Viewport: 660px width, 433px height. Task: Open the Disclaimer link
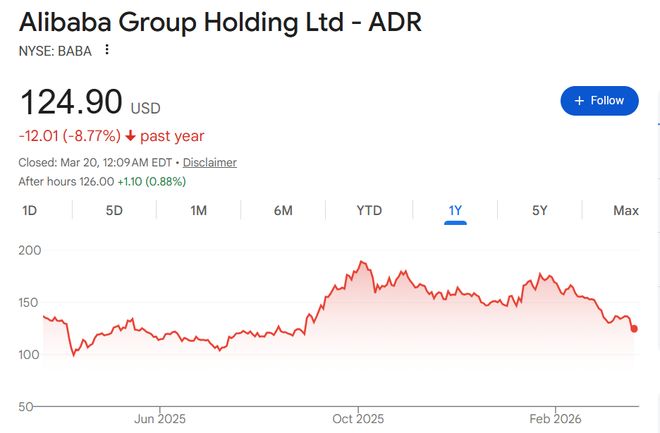210,162
